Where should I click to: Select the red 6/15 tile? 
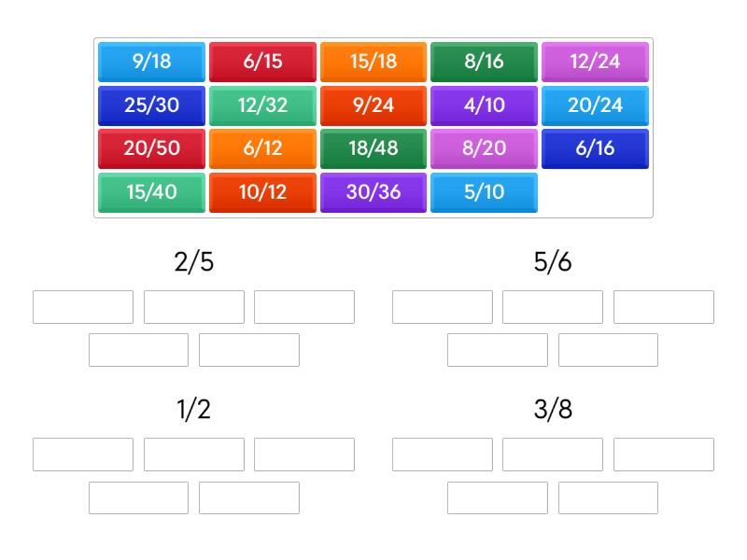262,62
